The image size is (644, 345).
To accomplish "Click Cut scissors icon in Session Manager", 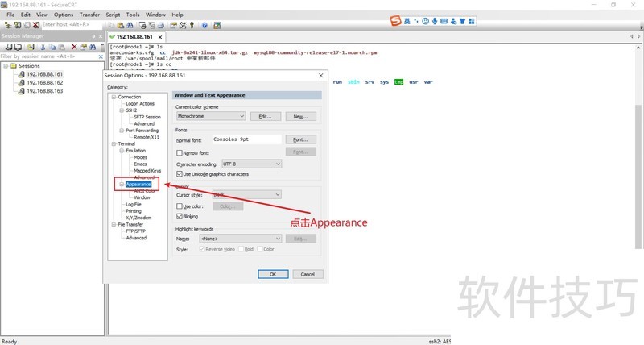I will 43,47.
